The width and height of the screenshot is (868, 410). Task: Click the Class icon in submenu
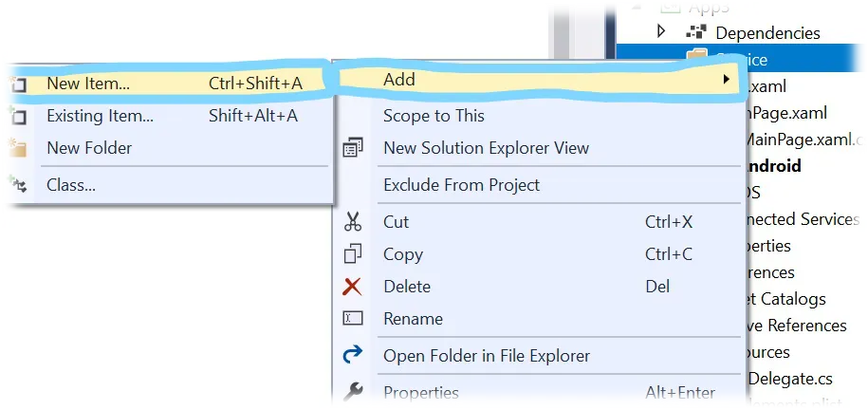(17, 184)
